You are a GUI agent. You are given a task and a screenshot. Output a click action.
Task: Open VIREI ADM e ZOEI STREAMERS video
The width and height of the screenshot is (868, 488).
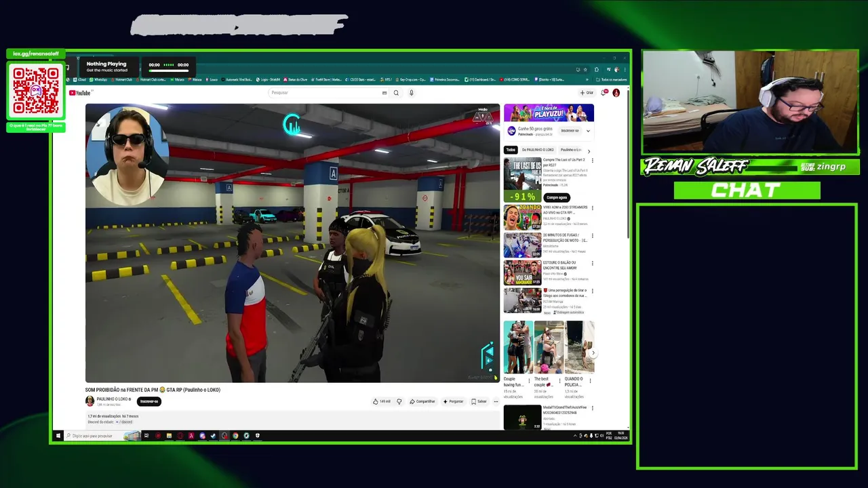click(x=522, y=217)
